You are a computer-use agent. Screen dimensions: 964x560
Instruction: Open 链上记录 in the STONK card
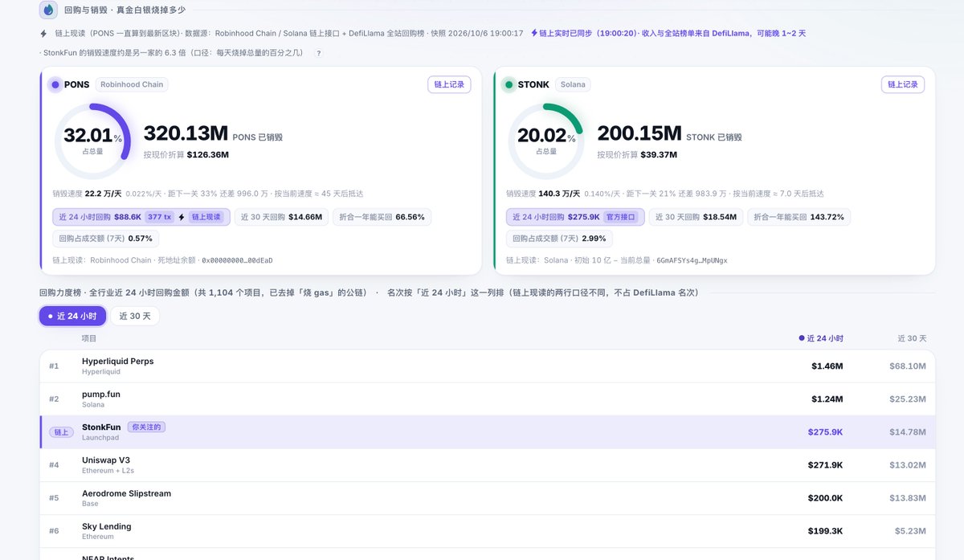[903, 84]
